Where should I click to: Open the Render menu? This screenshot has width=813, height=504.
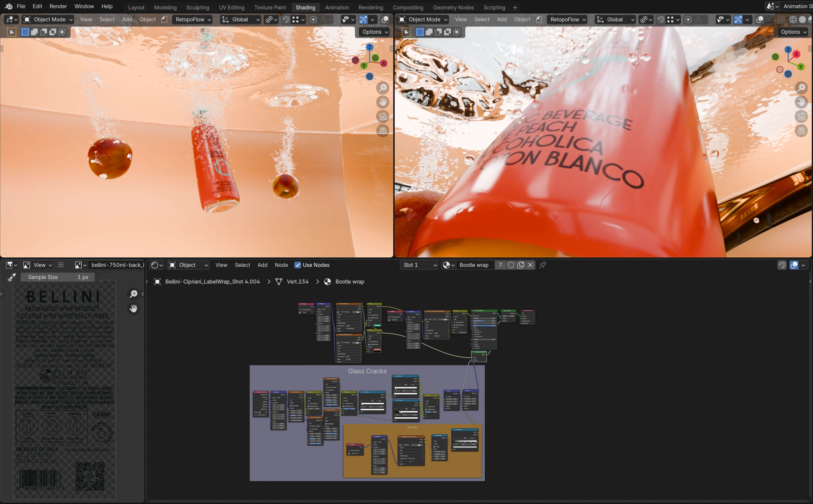click(58, 6)
